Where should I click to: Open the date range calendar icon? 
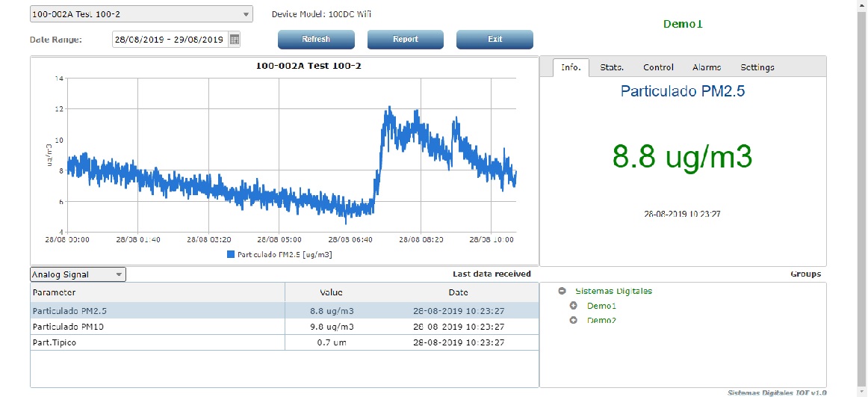tap(234, 40)
